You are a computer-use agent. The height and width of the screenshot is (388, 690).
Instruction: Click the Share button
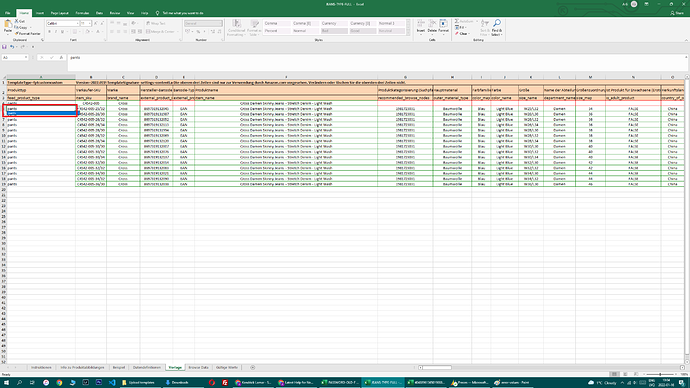[678, 13]
